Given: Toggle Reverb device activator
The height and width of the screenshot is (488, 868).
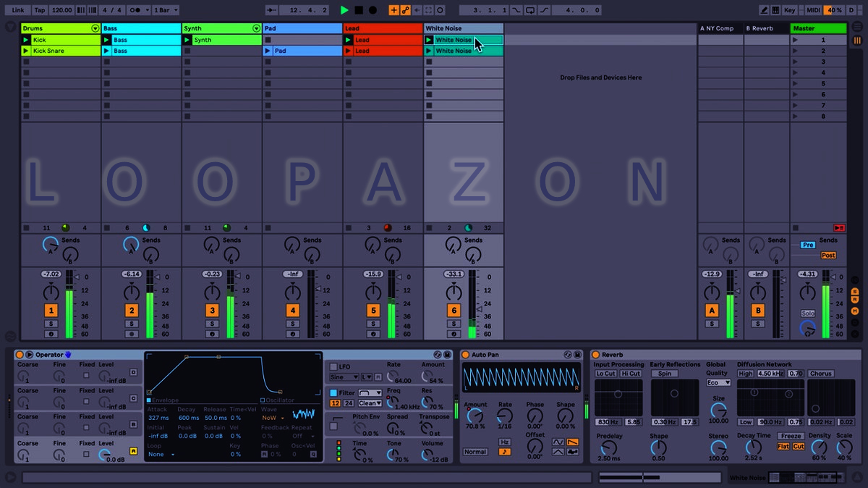Looking at the screenshot, I should pyautogui.click(x=596, y=355).
